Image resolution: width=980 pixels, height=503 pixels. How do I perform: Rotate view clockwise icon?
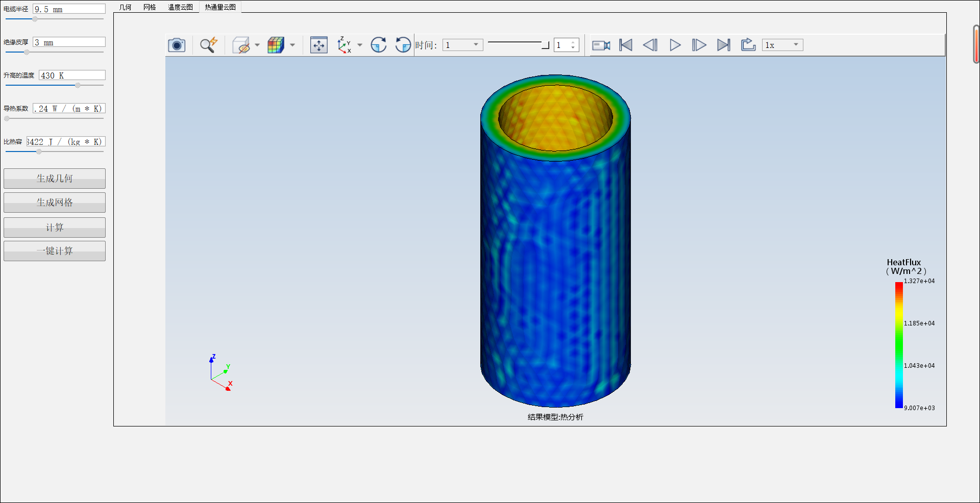tap(378, 45)
